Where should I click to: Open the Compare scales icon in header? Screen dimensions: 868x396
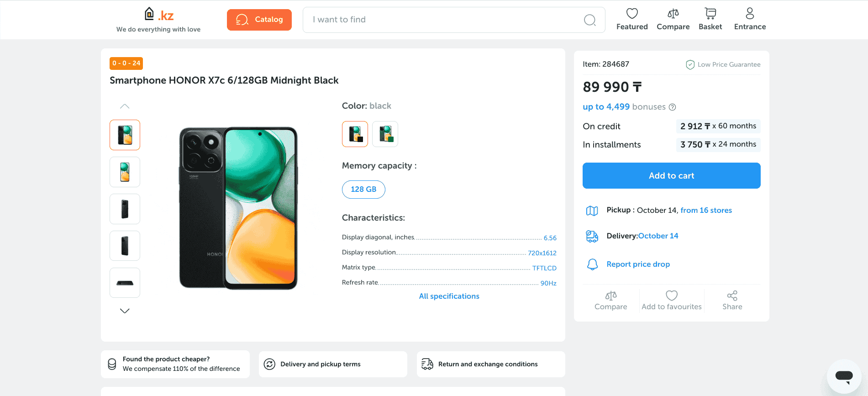click(x=673, y=14)
